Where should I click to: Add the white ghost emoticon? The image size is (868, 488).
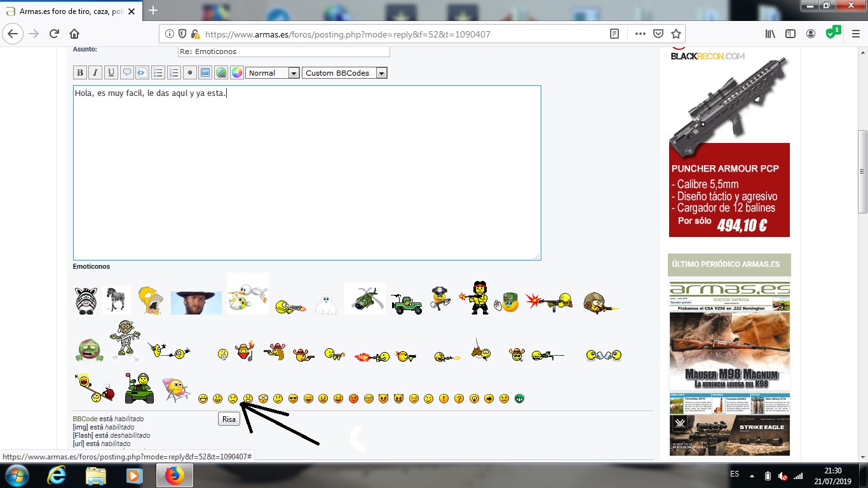click(326, 302)
